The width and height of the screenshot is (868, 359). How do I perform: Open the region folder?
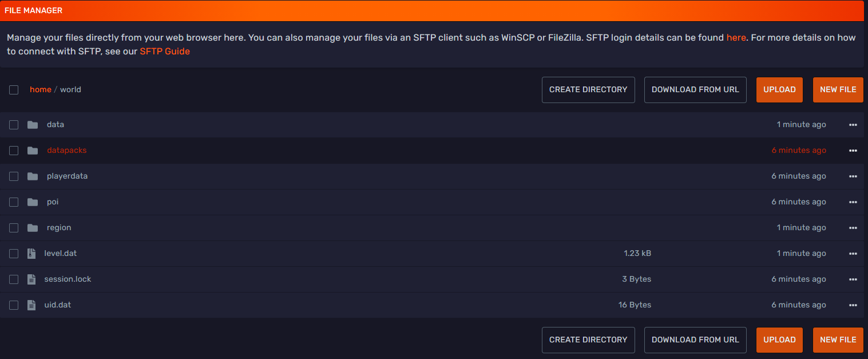[x=59, y=227]
